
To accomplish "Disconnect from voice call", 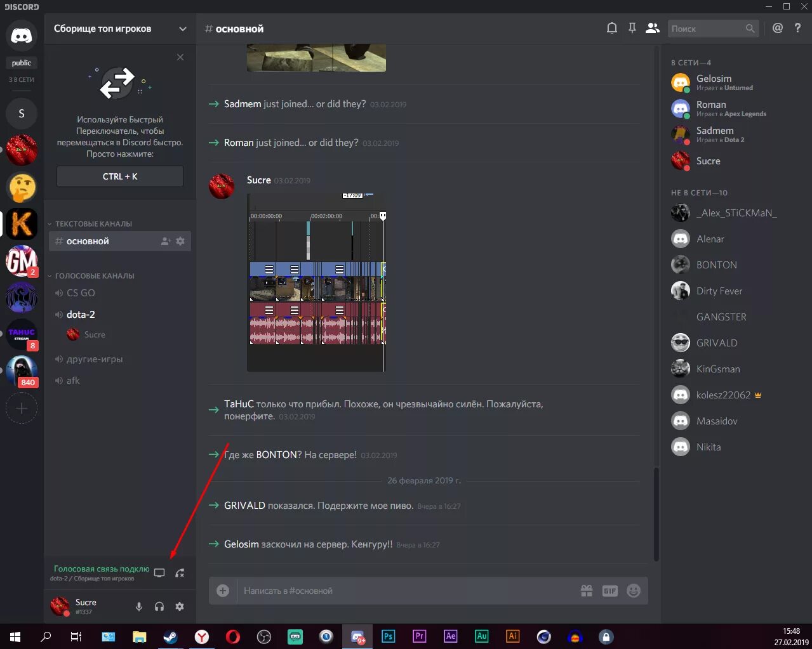I will coord(180,573).
